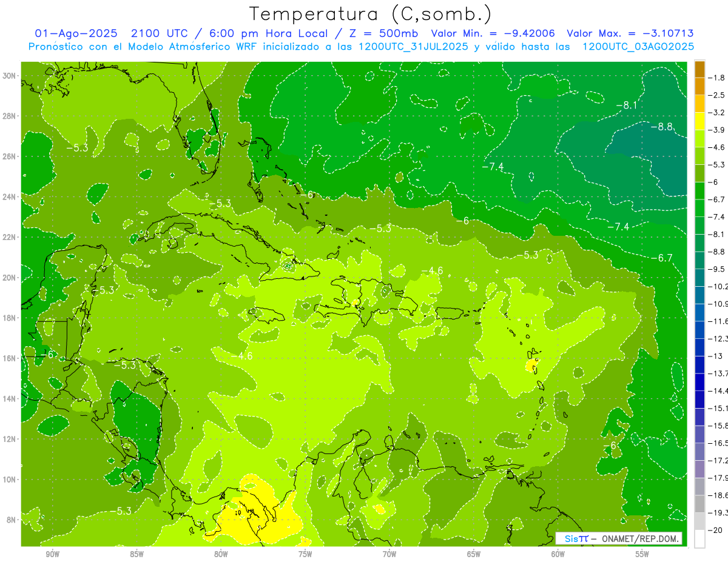Image resolution: width=728 pixels, height=562 pixels.
Task: Click the legend value -19.3
Action: pyautogui.click(x=718, y=513)
